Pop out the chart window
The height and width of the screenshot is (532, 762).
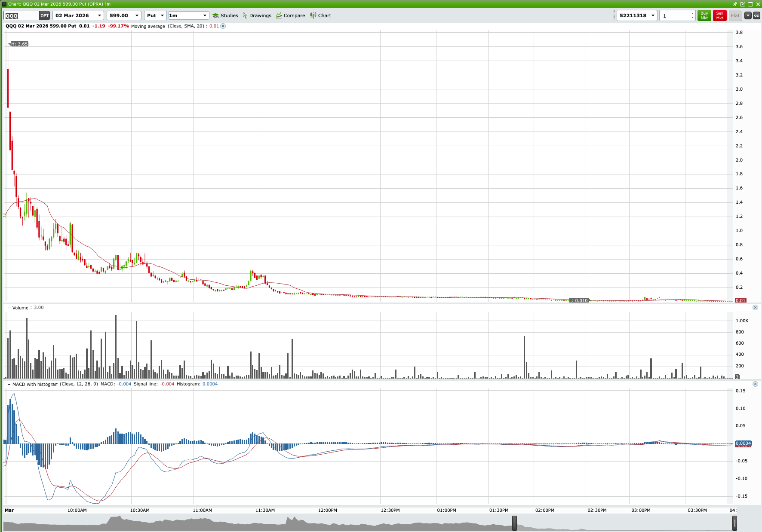743,4
